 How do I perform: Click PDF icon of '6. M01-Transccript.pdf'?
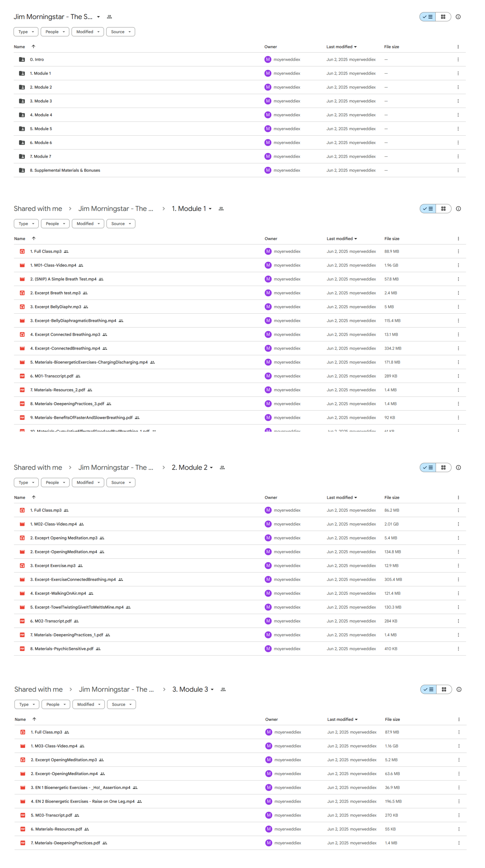[x=22, y=376]
